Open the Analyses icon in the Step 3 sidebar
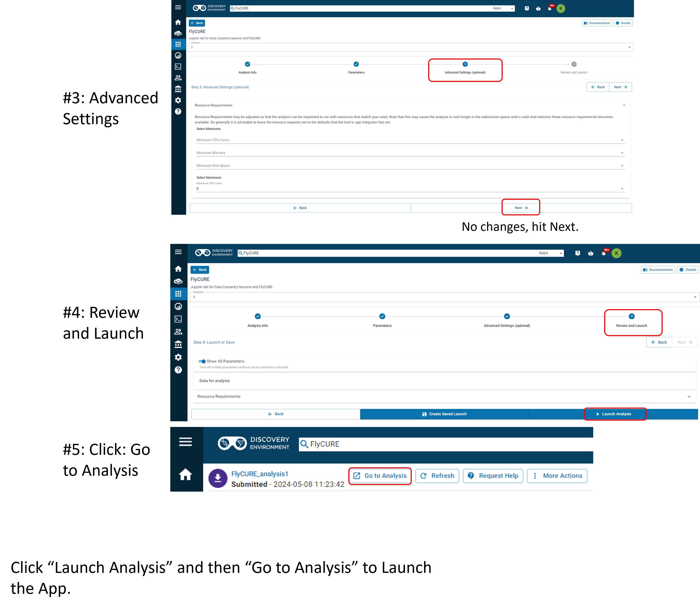 [178, 55]
